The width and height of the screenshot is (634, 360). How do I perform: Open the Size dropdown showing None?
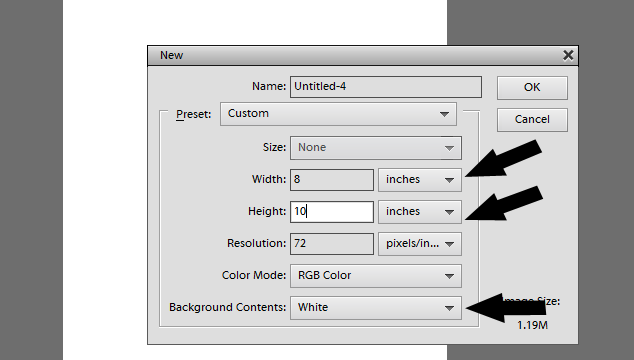376,148
